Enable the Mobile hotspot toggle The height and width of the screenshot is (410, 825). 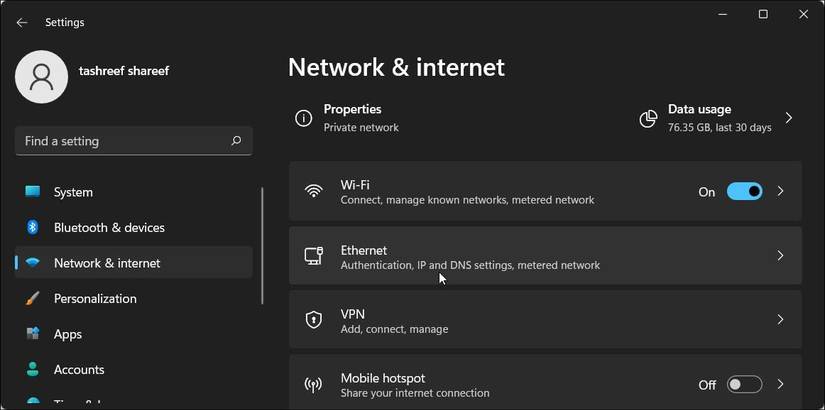(x=744, y=385)
